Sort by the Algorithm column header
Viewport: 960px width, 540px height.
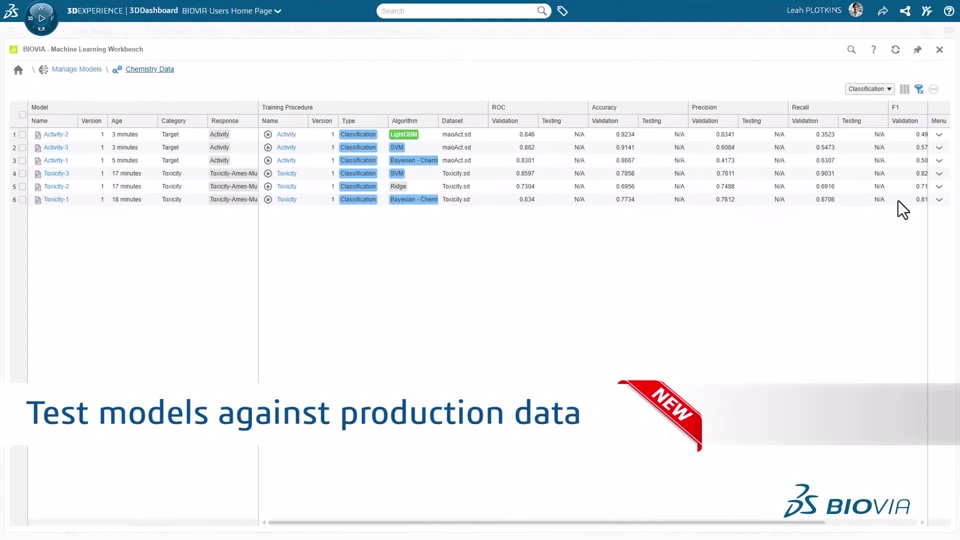tap(413, 121)
